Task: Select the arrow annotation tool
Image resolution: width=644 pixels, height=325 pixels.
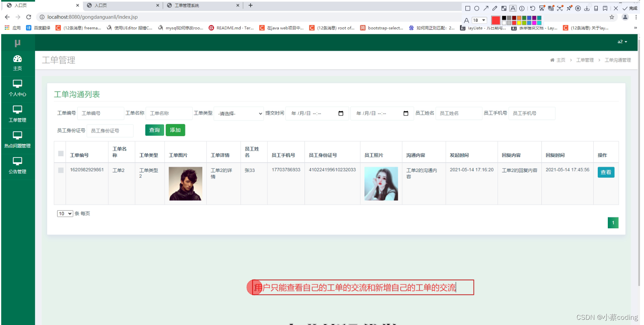Action: click(x=486, y=8)
